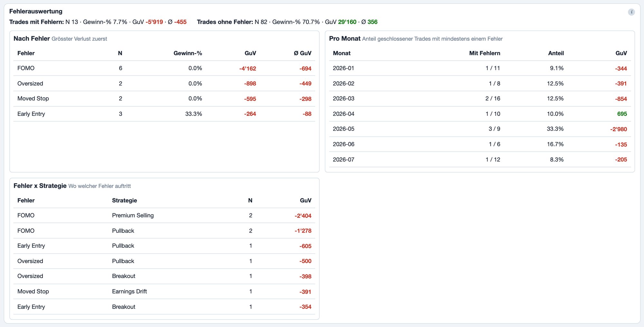
Task: Click the Moved Stop row with N 2
Action: 164,99
